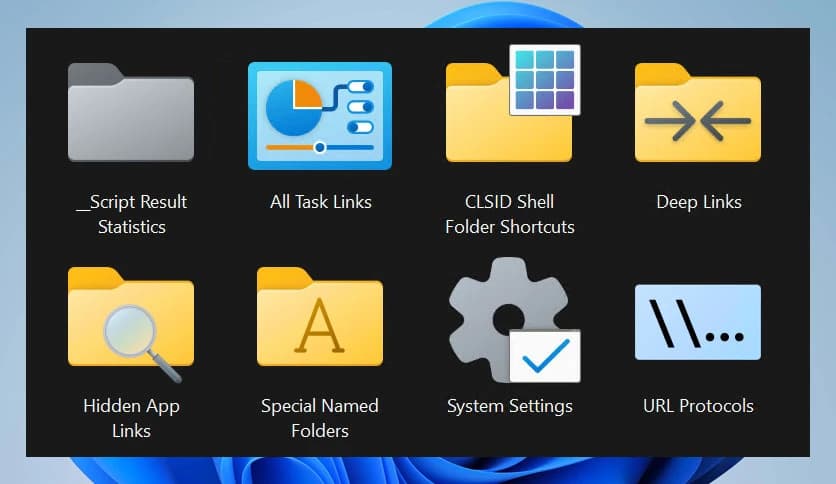
Task: Click the "System Settings" label text
Action: 509,406
